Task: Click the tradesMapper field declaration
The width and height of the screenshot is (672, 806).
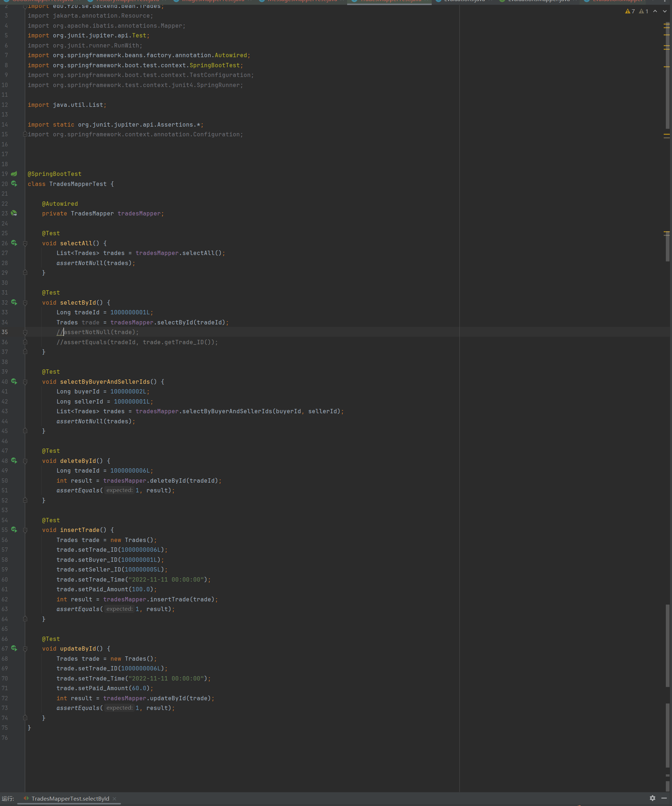Action: click(103, 213)
